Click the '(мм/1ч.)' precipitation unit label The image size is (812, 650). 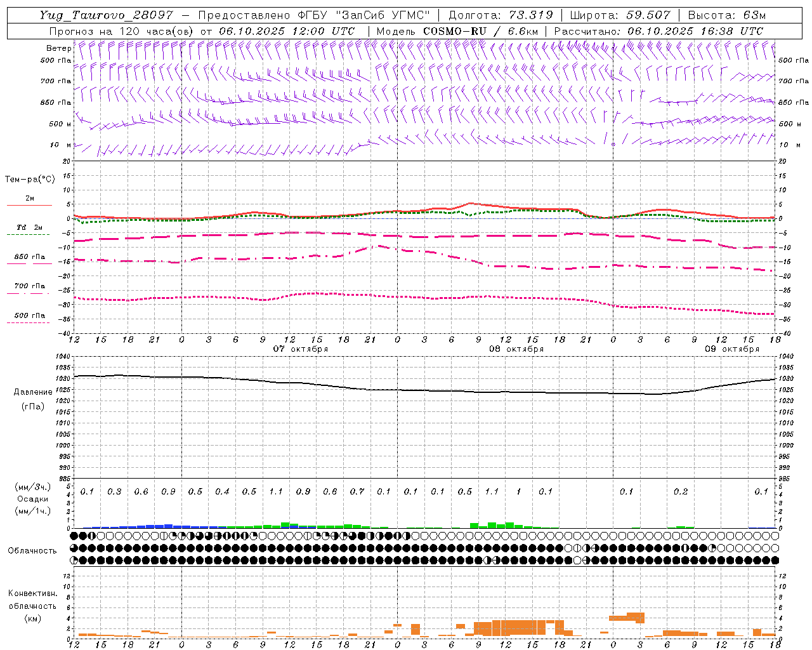pyautogui.click(x=33, y=511)
